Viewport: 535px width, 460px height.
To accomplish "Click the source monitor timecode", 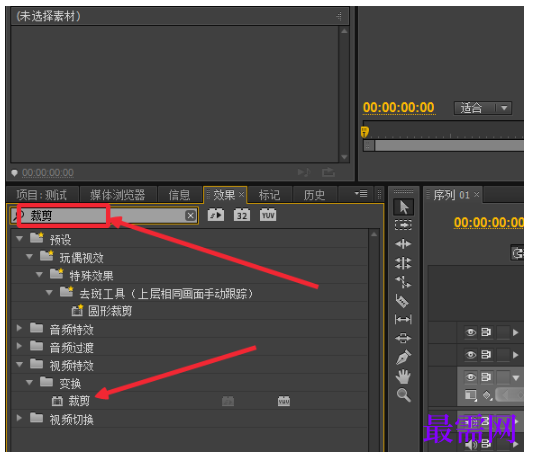I will (48, 173).
